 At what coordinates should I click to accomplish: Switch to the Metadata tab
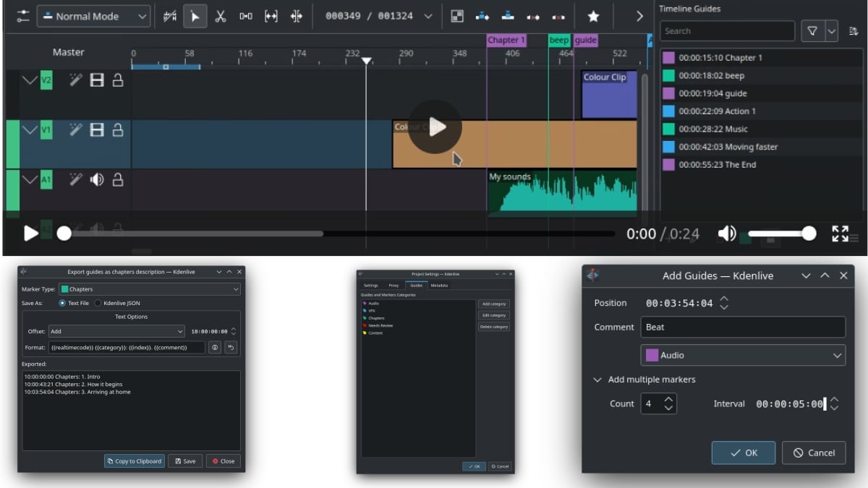[439, 286]
